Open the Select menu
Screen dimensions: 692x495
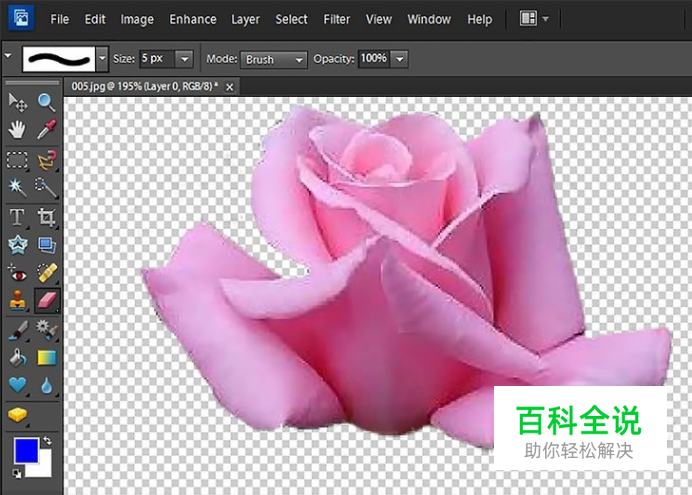pos(291,19)
